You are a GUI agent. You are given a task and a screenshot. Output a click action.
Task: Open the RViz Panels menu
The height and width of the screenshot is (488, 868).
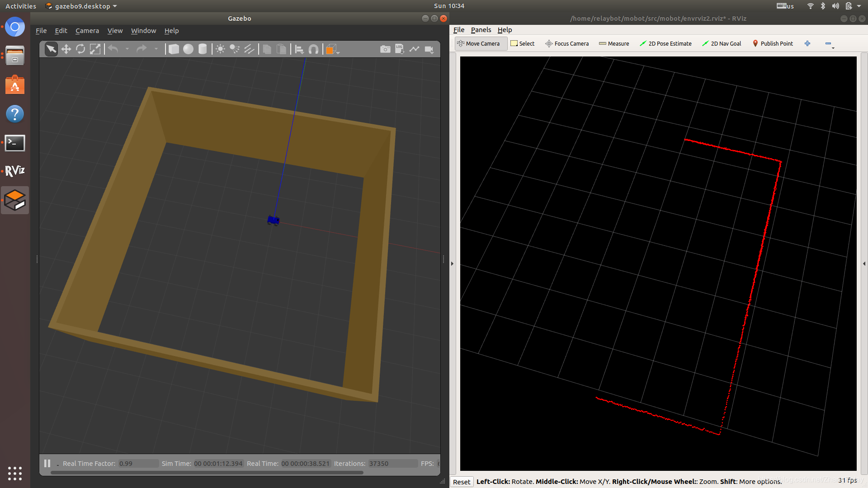tap(481, 30)
